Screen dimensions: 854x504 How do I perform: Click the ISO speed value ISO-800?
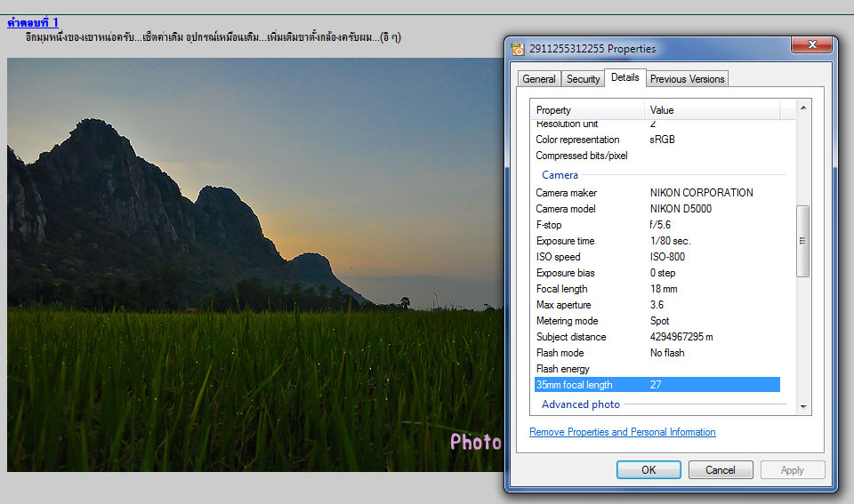coord(667,257)
